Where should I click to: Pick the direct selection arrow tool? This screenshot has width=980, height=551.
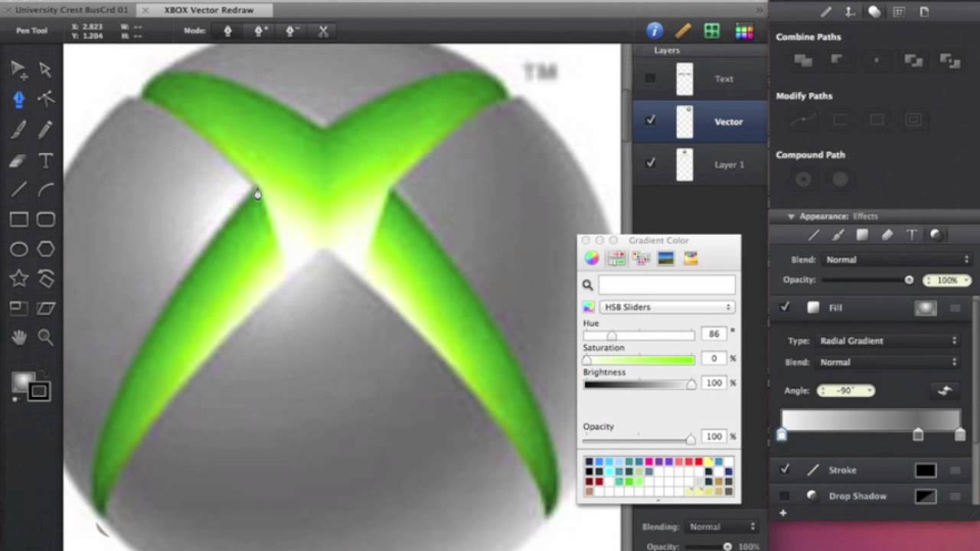[45, 70]
